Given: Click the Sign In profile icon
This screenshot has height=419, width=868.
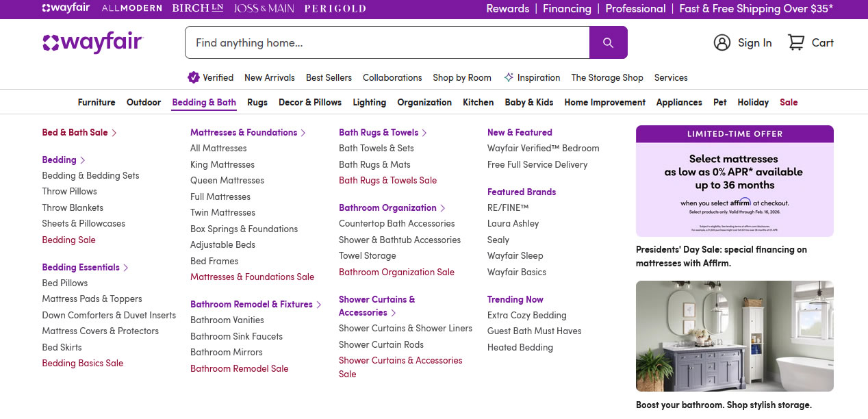Looking at the screenshot, I should (x=722, y=42).
